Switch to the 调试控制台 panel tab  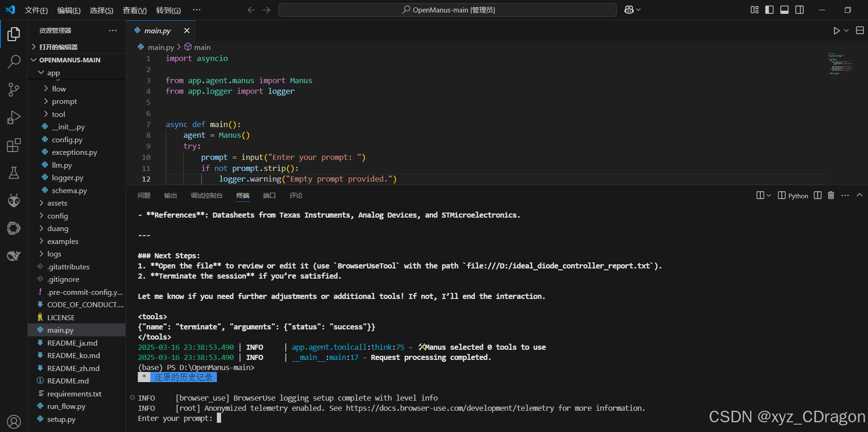(x=207, y=195)
